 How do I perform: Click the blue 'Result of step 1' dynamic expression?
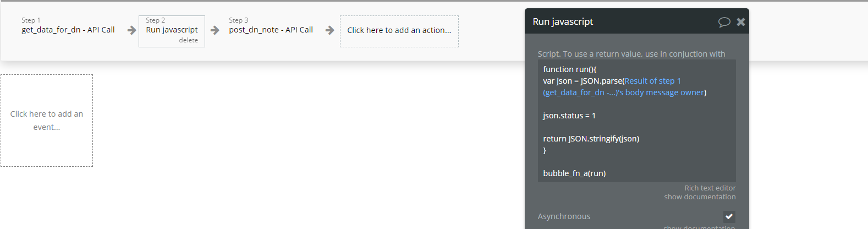tap(652, 81)
